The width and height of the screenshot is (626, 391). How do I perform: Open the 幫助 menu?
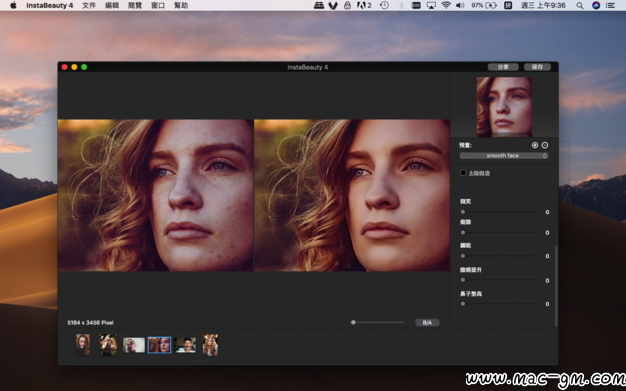[181, 5]
